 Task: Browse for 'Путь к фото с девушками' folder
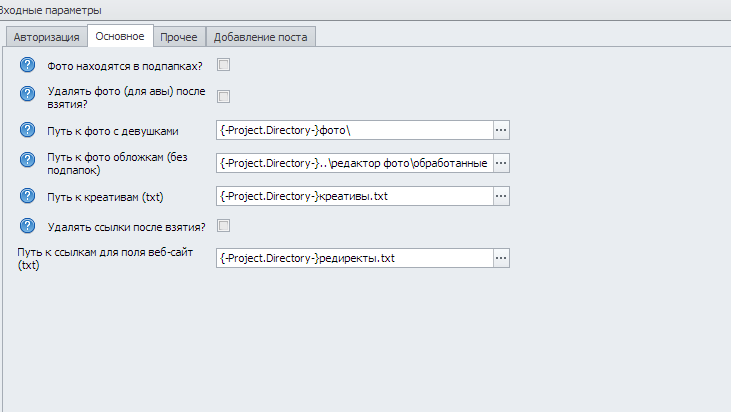(502, 130)
